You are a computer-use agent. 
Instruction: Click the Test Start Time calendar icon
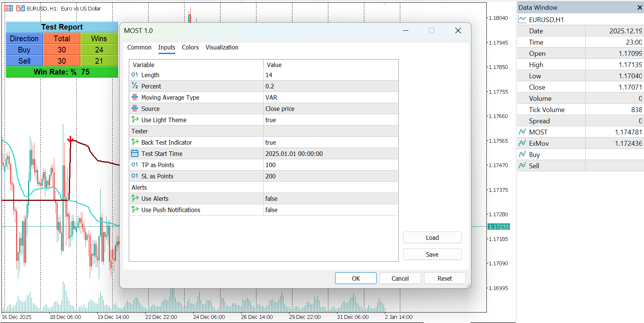(x=135, y=153)
